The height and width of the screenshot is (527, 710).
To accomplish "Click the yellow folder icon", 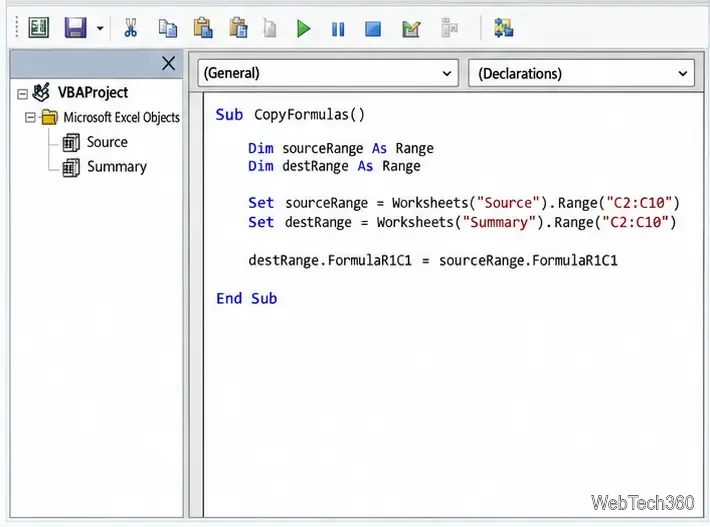I will tap(49, 117).
